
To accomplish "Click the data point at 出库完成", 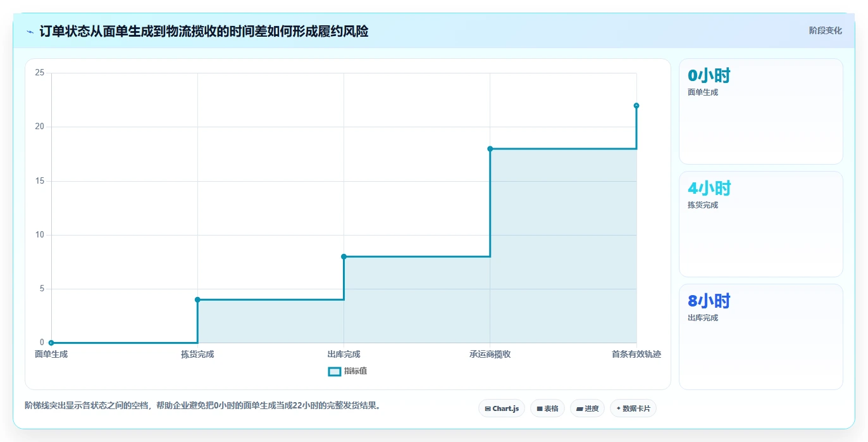I will (344, 256).
